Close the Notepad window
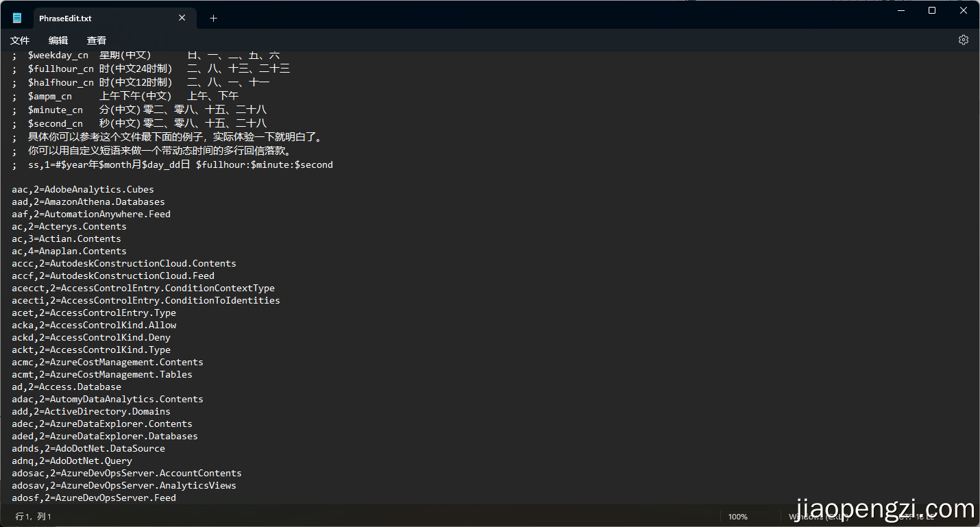 pyautogui.click(x=964, y=10)
